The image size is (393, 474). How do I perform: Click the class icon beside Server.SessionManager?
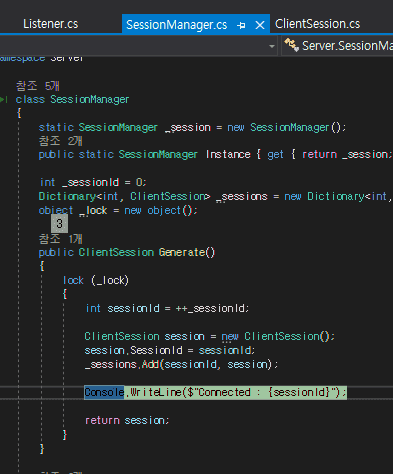point(292,45)
